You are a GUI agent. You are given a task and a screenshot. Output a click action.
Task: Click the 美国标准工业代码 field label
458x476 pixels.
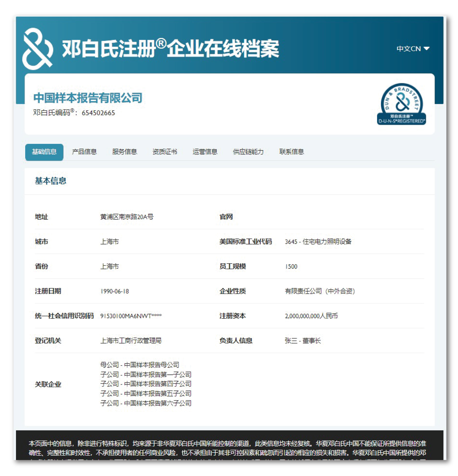(245, 242)
